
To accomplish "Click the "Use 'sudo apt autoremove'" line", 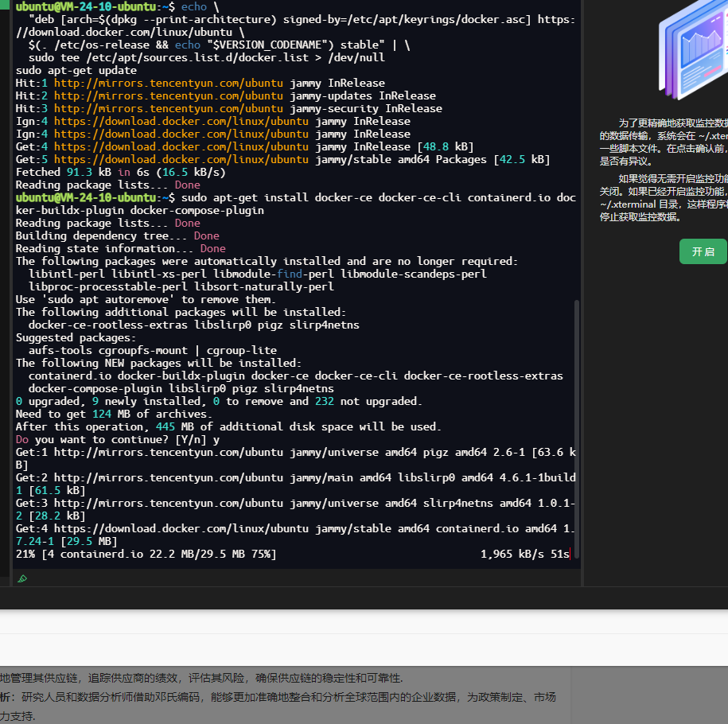I will click(146, 299).
